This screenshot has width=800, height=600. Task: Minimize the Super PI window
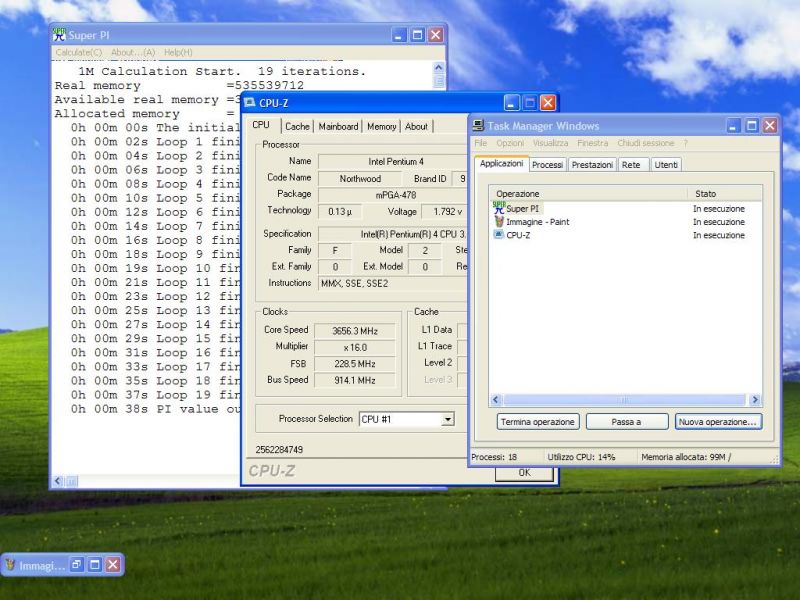pyautogui.click(x=399, y=35)
